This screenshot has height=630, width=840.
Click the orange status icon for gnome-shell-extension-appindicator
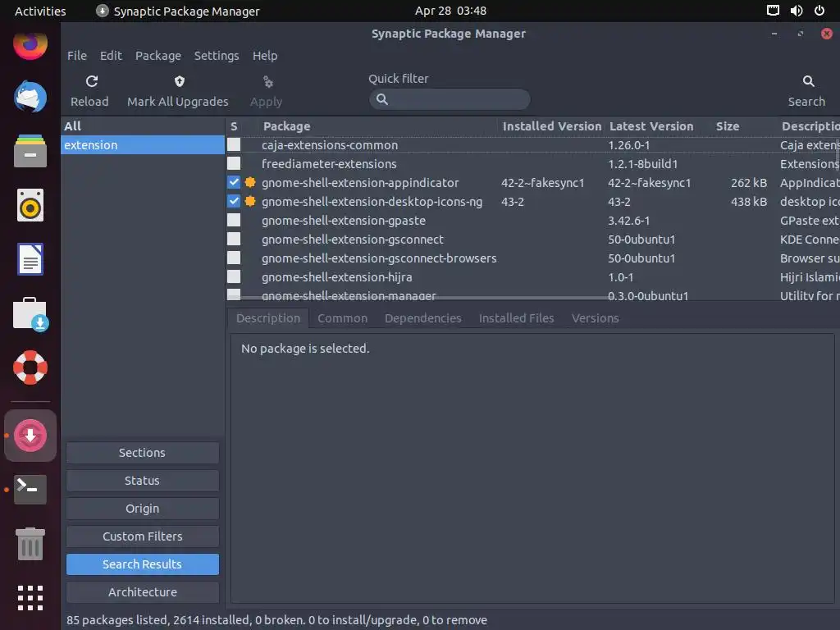coord(250,182)
